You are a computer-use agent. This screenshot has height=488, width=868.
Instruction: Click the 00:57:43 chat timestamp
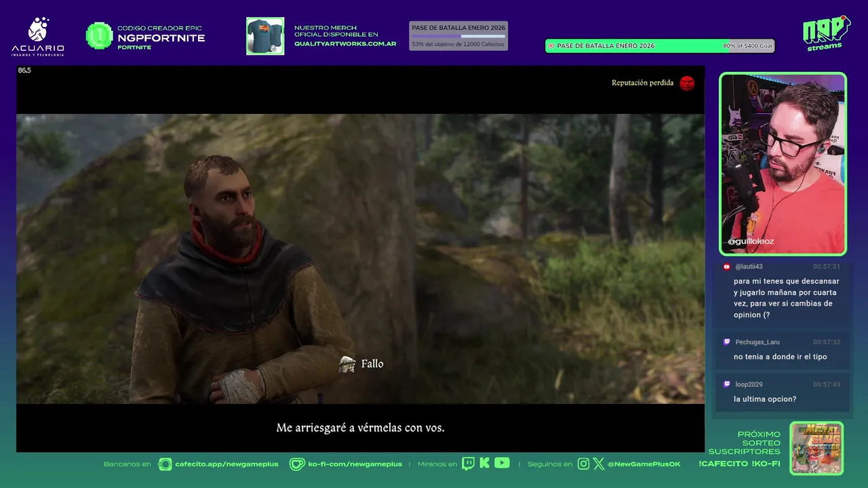827,384
